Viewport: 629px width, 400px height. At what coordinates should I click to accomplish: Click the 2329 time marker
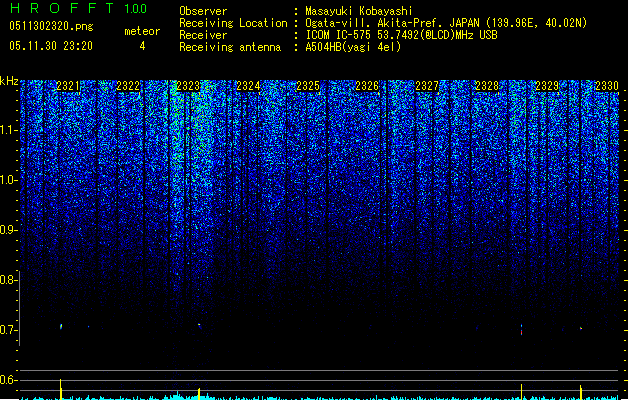pos(547,86)
